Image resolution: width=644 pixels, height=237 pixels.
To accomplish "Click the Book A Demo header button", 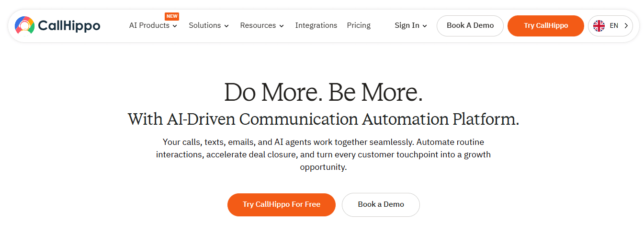I will tap(470, 26).
